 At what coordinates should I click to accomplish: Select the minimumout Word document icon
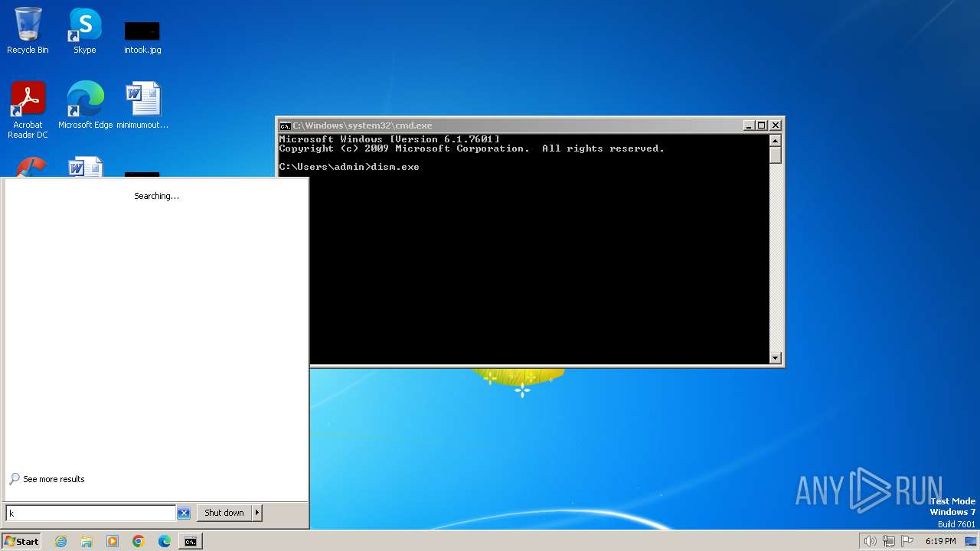(x=142, y=105)
